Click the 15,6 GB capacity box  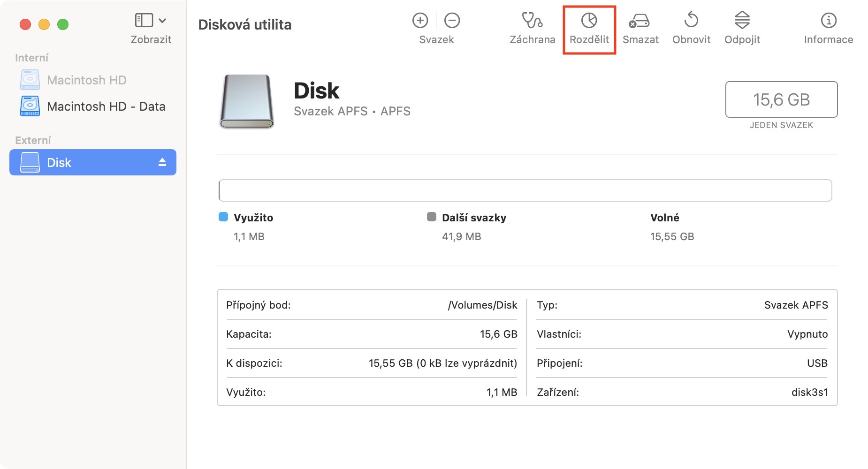781,99
